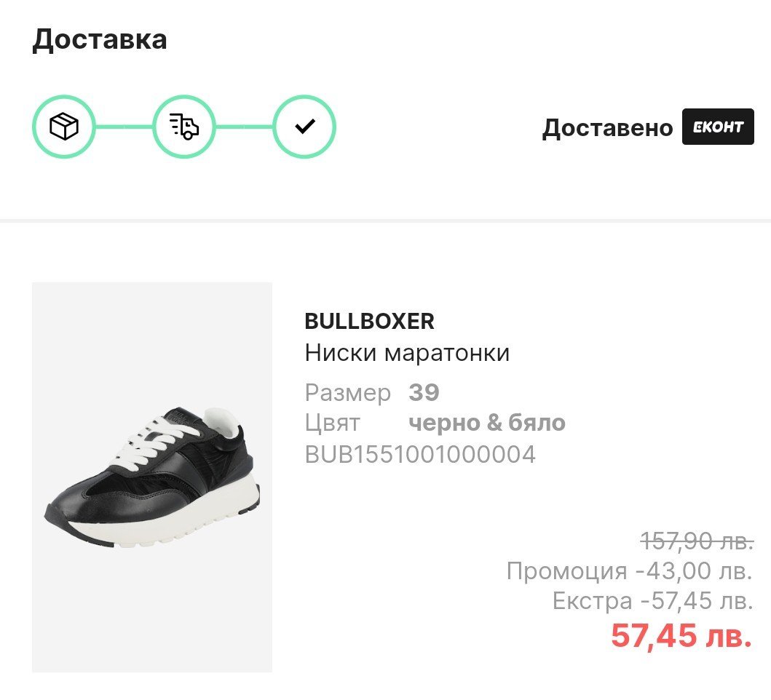The height and width of the screenshot is (700, 771).
Task: Click the red final price 57,45 лв.
Action: 681,635
